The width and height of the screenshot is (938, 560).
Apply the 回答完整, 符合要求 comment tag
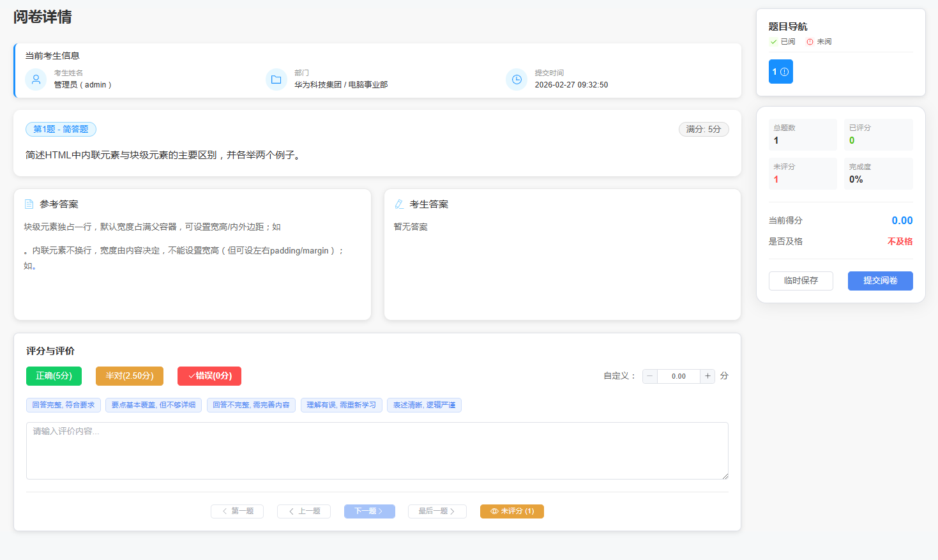pos(63,405)
